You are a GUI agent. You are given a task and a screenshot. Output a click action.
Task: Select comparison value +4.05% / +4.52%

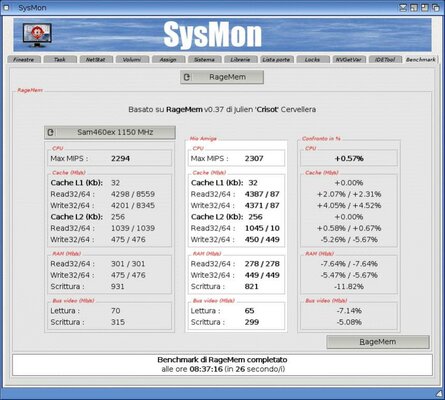349,205
